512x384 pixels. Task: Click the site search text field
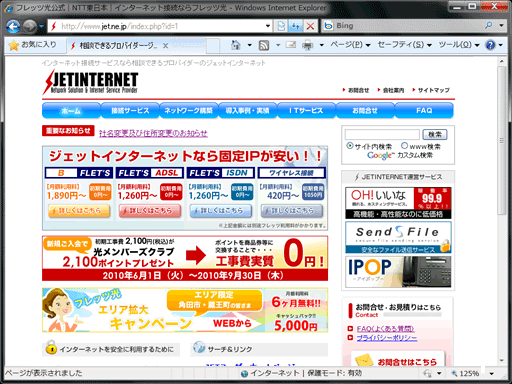(382, 135)
